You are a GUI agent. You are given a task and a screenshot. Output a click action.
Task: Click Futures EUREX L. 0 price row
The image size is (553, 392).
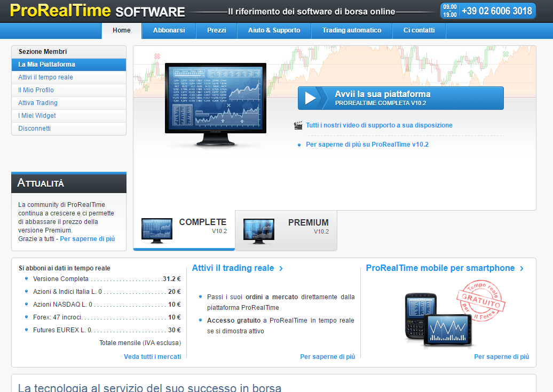click(103, 330)
